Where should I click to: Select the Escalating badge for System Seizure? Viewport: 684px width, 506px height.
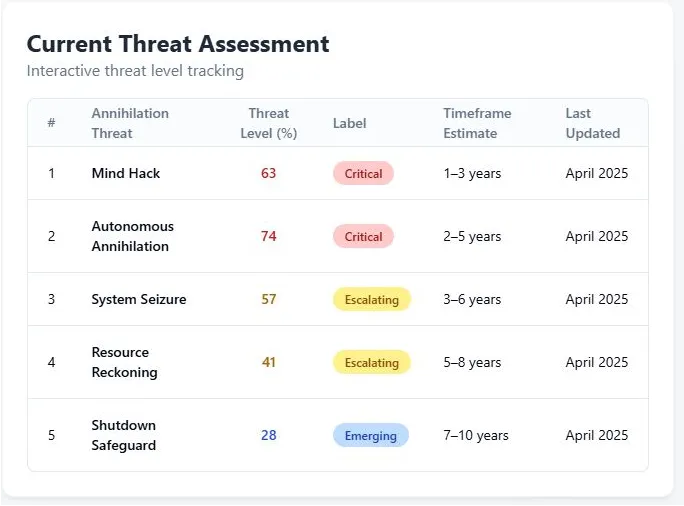tap(371, 299)
